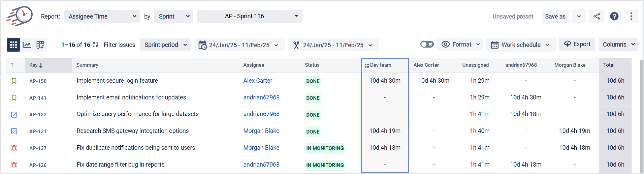The height and width of the screenshot is (174, 644).
Task: Click the refresh icon beside 1–16 of 16
Action: pos(95,45)
